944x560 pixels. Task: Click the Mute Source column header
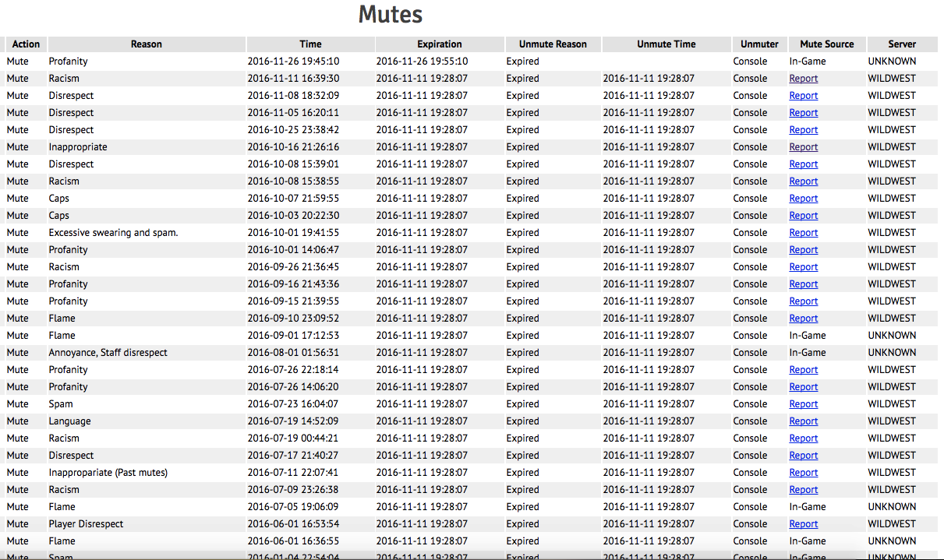pos(827,44)
